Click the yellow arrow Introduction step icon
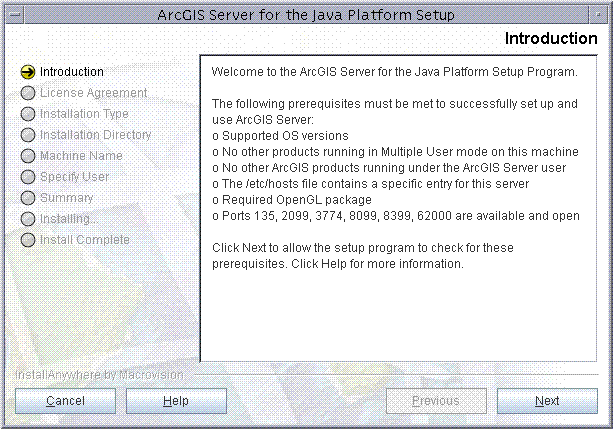Screen dimensions: 613x429 28,72
